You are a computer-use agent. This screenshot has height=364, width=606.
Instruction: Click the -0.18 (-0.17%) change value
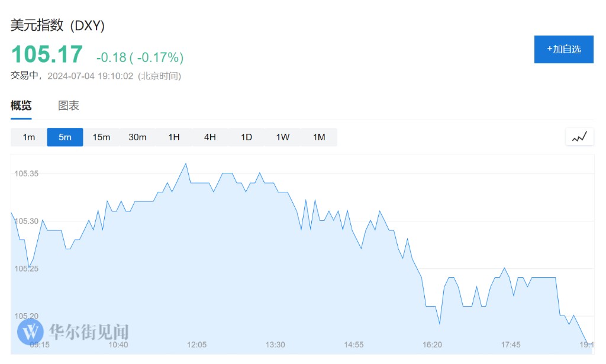140,57
